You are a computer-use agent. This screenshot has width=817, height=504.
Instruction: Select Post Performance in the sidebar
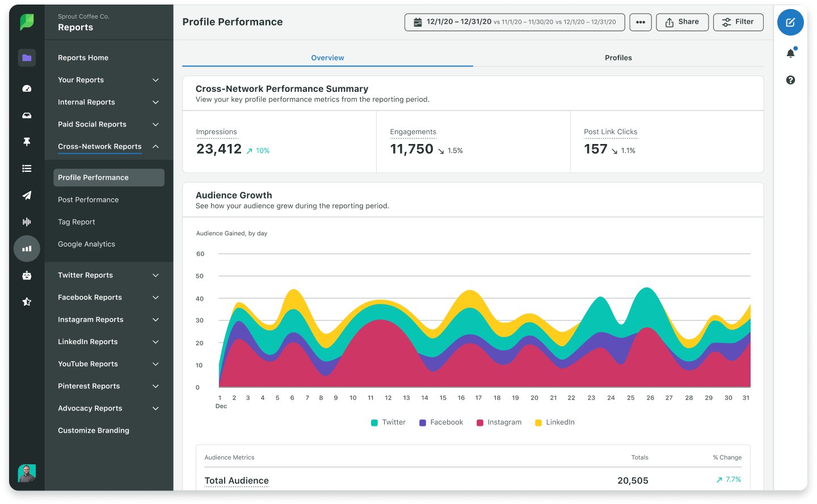coord(88,200)
